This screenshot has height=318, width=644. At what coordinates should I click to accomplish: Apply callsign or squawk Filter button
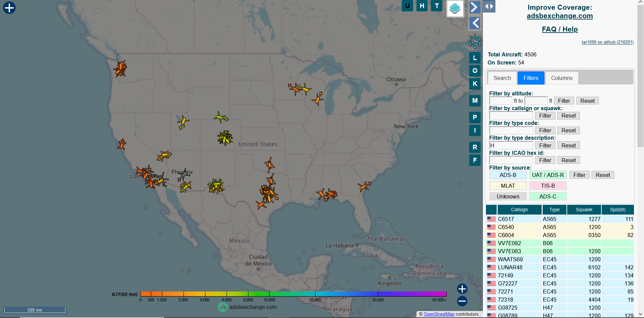coord(545,116)
